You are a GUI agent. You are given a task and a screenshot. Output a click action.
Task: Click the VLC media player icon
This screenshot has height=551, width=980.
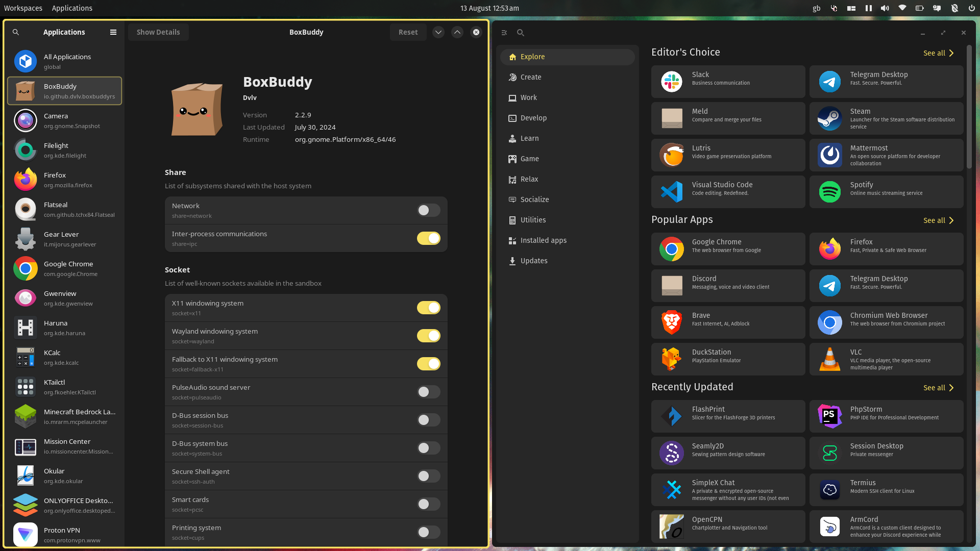(x=830, y=359)
